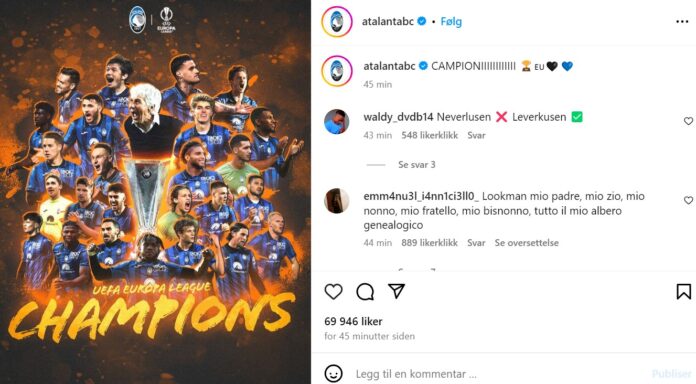Share post via paper plane icon
This screenshot has height=384, width=696.
(396, 291)
